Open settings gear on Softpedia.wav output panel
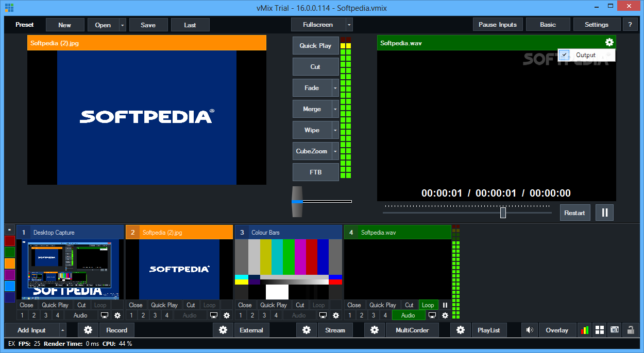 pos(609,43)
